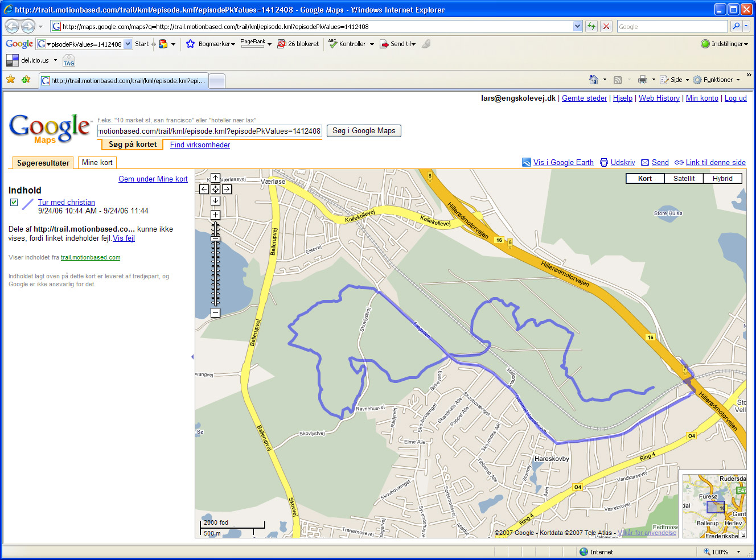Expand the address bar URL dropdown
Image resolution: width=756 pixels, height=560 pixels.
point(577,26)
